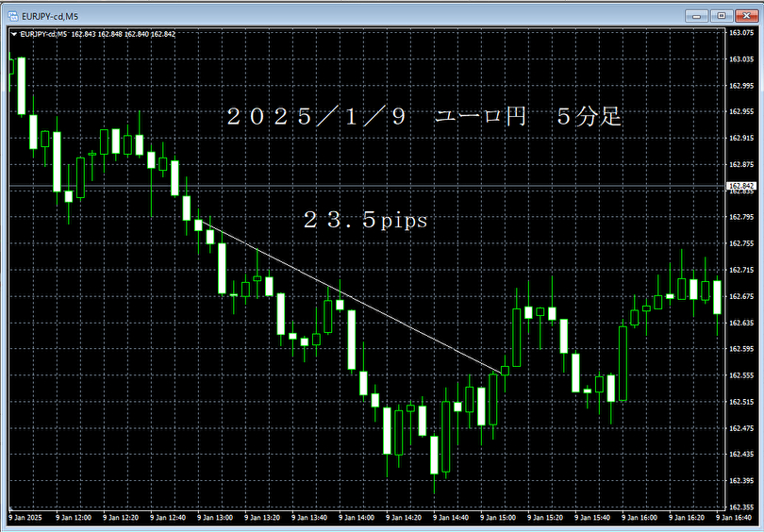The height and width of the screenshot is (532, 764).
Task: Click the 9 Jan 12:00 time label
Action: point(74,518)
